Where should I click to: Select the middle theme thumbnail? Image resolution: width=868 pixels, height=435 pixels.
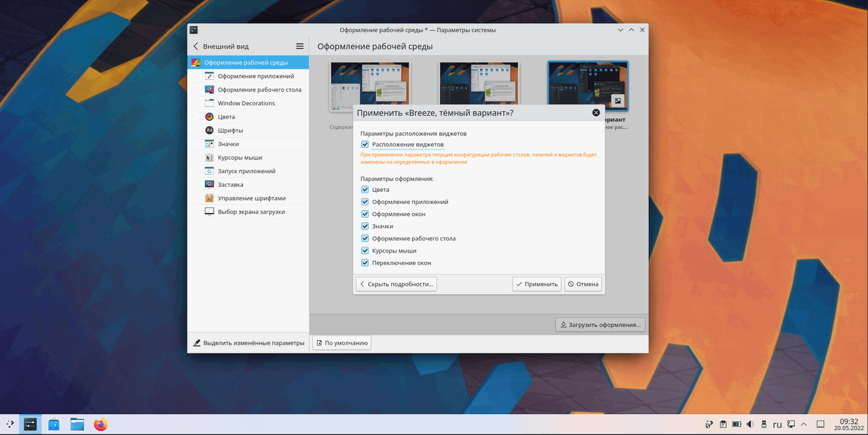[x=479, y=86]
